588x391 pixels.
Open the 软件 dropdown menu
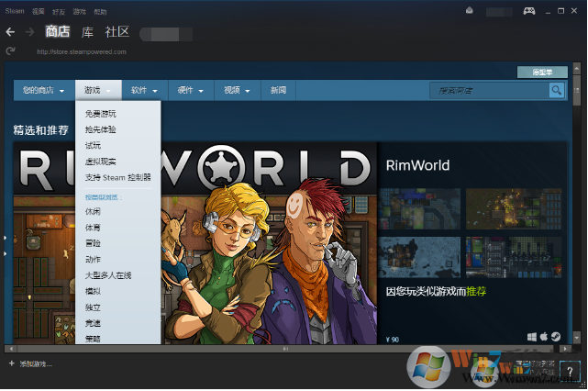145,91
